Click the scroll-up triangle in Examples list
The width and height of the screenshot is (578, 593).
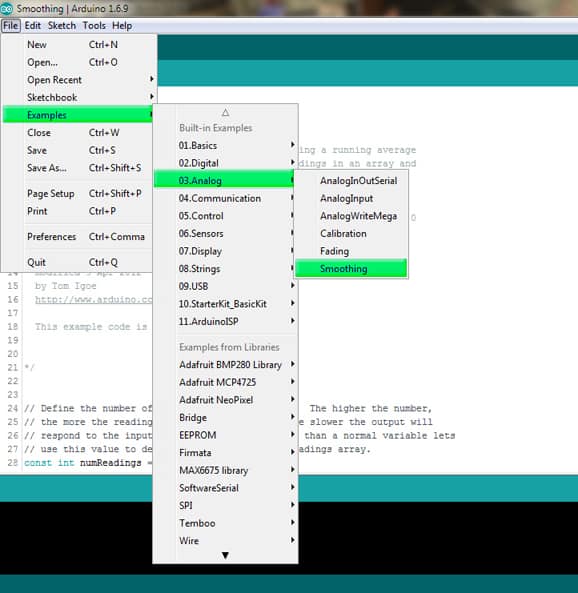pos(225,112)
